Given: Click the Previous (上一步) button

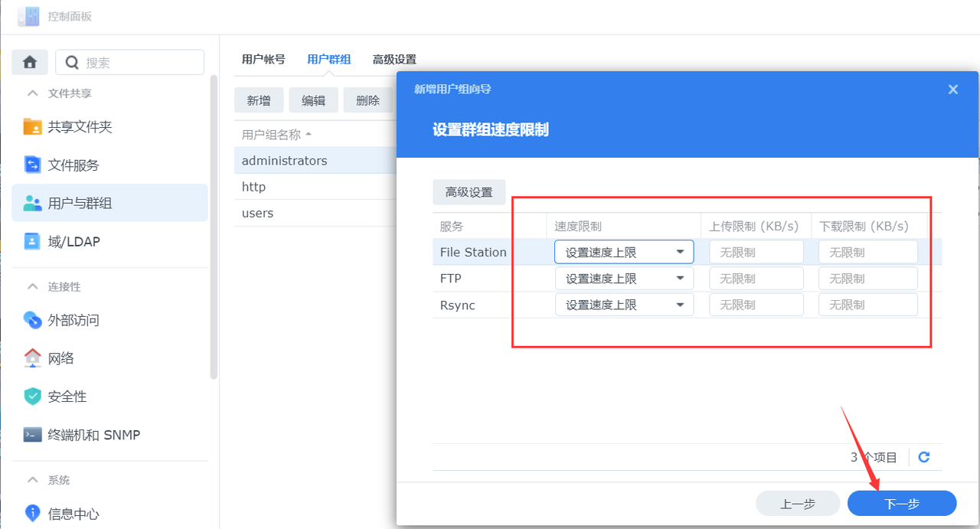Looking at the screenshot, I should tap(797, 504).
